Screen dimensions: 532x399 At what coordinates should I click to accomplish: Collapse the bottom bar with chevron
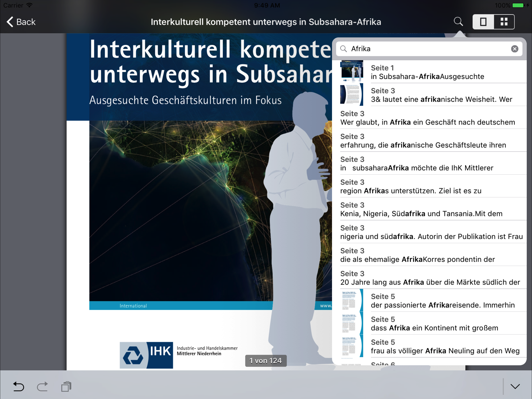coord(515,387)
